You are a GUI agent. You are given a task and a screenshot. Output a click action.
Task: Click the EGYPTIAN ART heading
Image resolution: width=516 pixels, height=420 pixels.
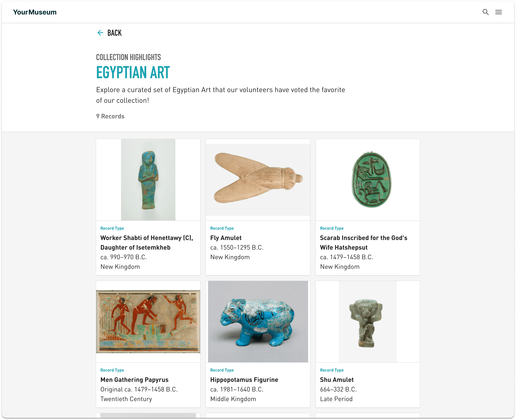pos(133,72)
